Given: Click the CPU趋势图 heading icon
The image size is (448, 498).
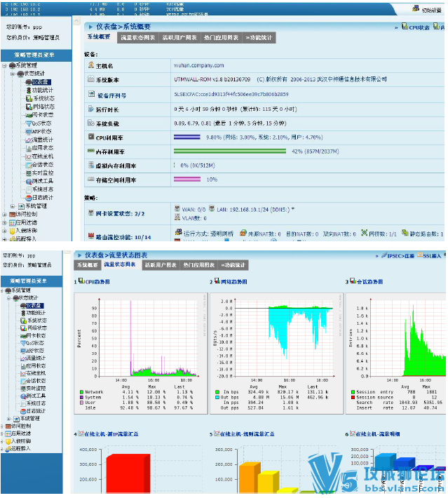Looking at the screenshot, I should coord(81,281).
